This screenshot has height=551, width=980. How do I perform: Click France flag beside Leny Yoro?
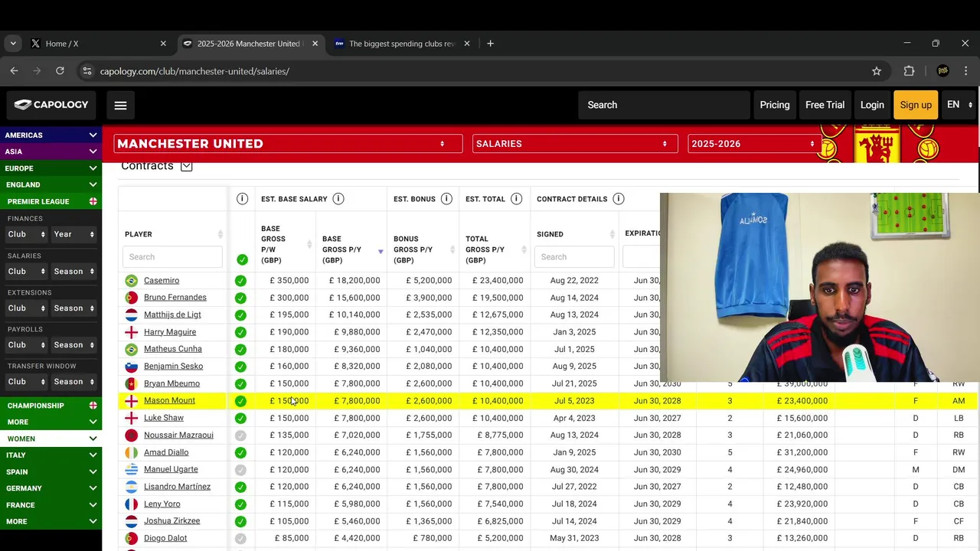(131, 504)
